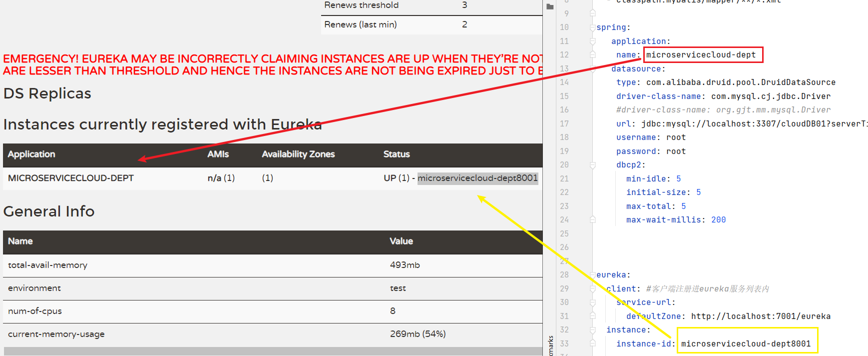Open the Bookmarks side tab
Image resolution: width=868 pixels, height=356 pixels.
550,345
